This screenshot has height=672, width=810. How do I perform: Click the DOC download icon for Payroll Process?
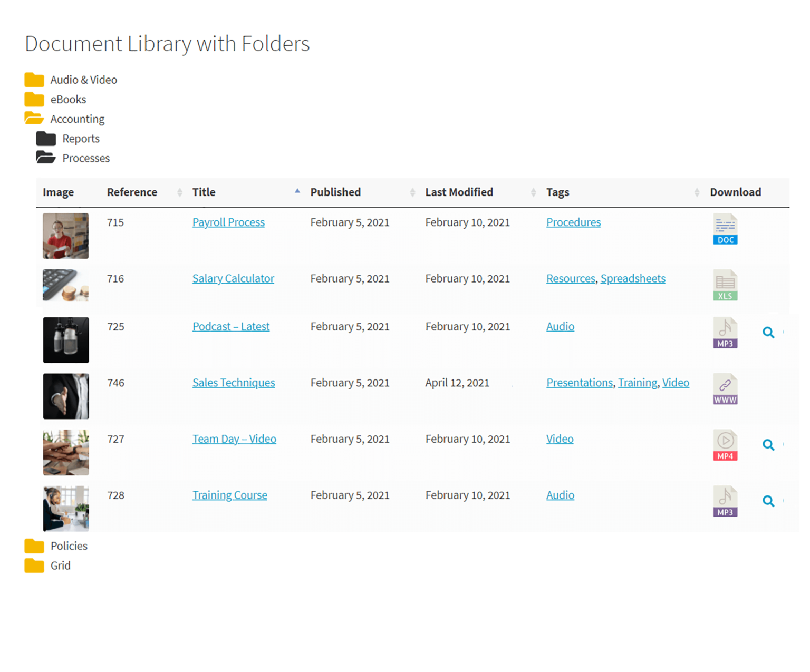tap(725, 229)
